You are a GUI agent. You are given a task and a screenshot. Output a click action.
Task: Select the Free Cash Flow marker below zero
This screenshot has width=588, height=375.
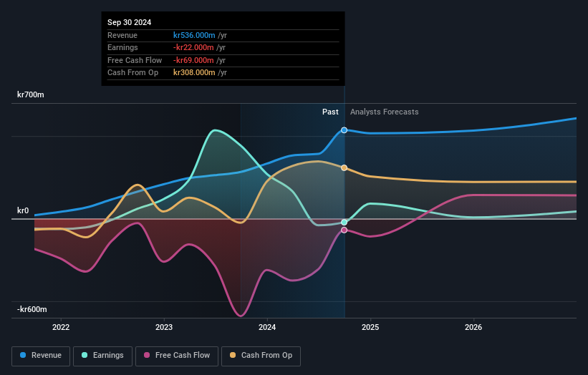(x=344, y=230)
